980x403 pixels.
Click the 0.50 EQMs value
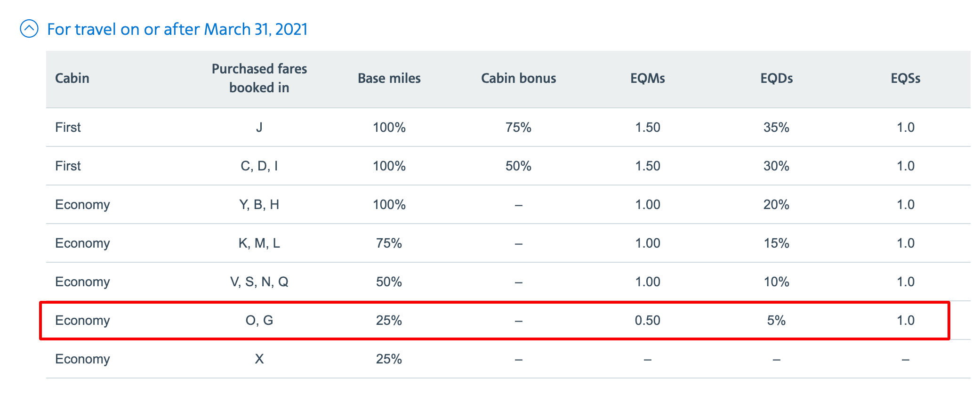[647, 320]
